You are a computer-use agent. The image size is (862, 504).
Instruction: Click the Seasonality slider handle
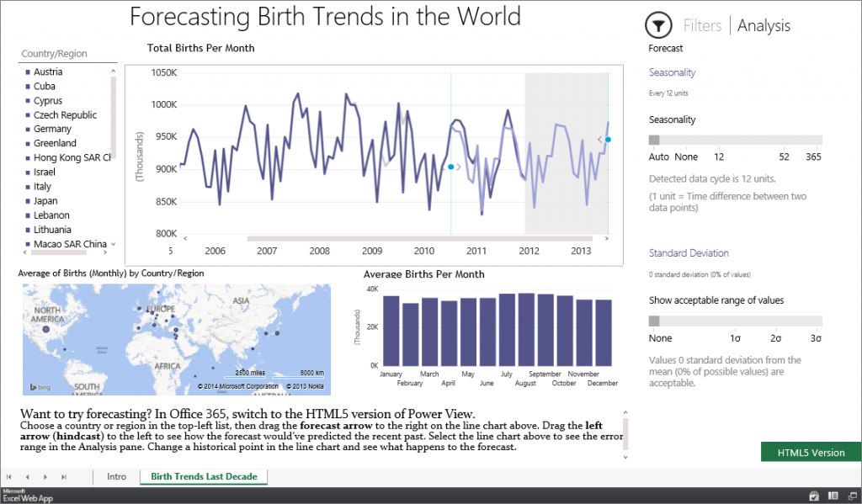pyautogui.click(x=654, y=140)
